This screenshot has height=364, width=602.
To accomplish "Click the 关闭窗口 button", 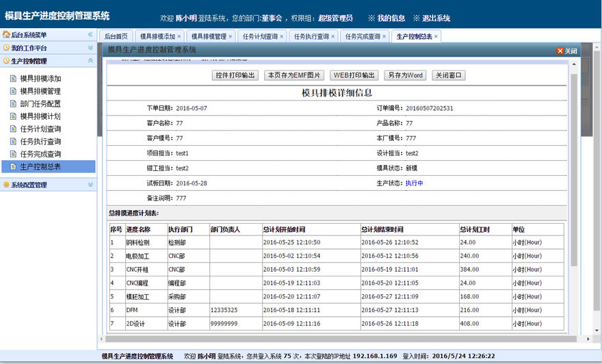I will coord(449,75).
